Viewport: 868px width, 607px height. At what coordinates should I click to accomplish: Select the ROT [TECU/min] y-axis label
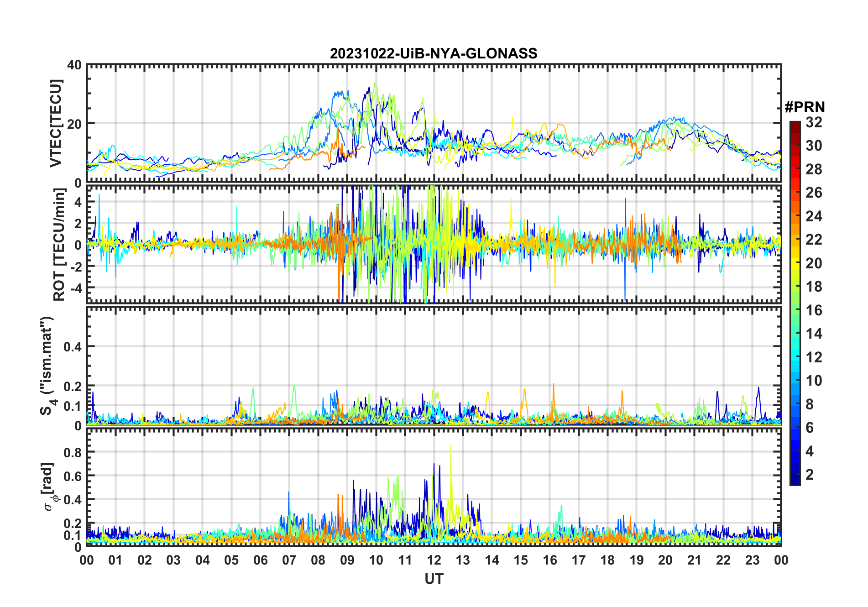pos(59,245)
